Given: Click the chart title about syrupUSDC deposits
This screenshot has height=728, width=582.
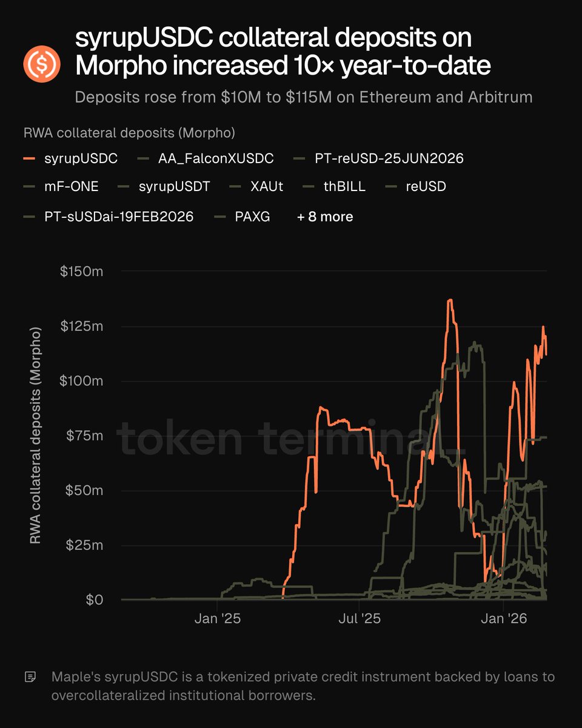Looking at the screenshot, I should point(283,52).
